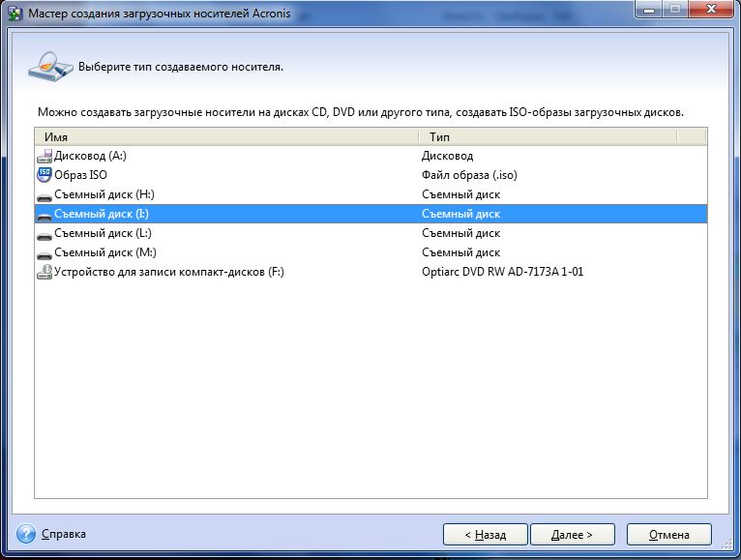The height and width of the screenshot is (560, 741).
Task: Minimize the Acronis wizard window
Action: tap(649, 9)
